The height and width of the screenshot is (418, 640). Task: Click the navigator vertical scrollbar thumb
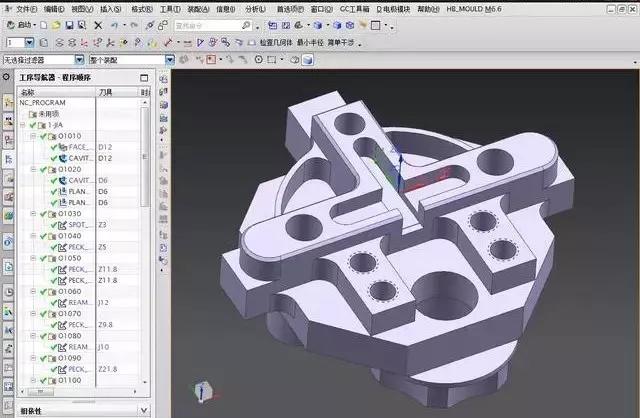pos(144,156)
